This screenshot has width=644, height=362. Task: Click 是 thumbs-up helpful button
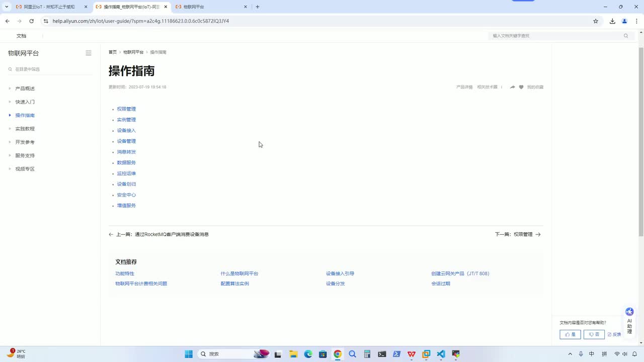pos(570,334)
